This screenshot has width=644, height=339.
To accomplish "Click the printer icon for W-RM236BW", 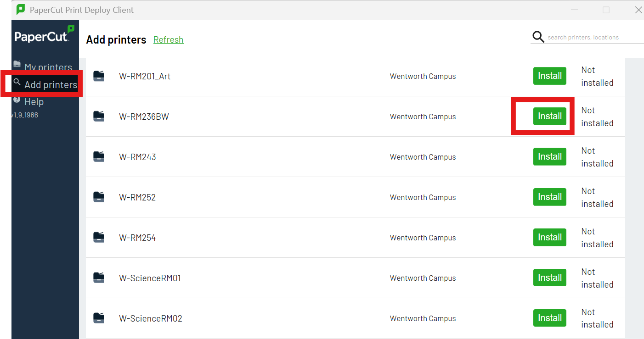I will point(99,117).
